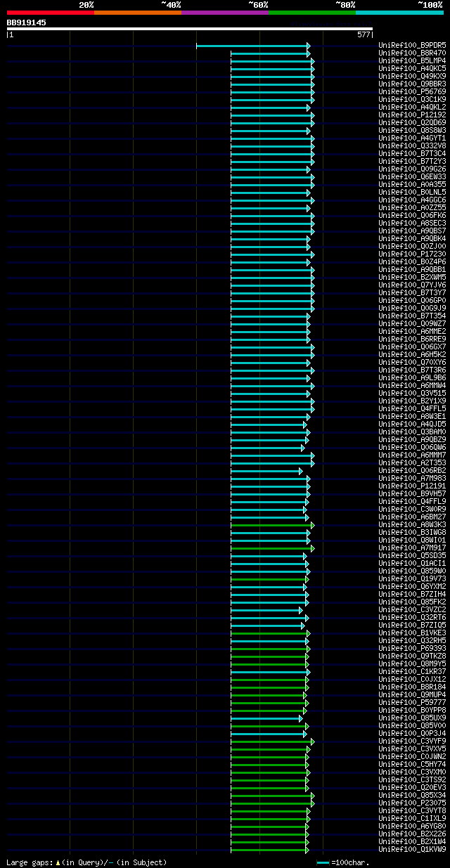The height and width of the screenshot is (868, 450).
Task: Select hit label UniRef100_Q9MUP4
Action: pyautogui.click(x=412, y=694)
